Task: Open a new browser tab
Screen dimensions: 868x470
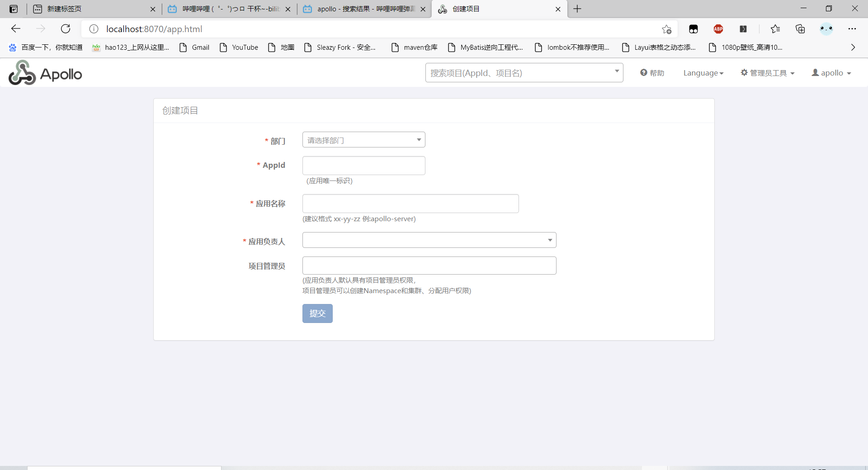Action: coord(577,9)
